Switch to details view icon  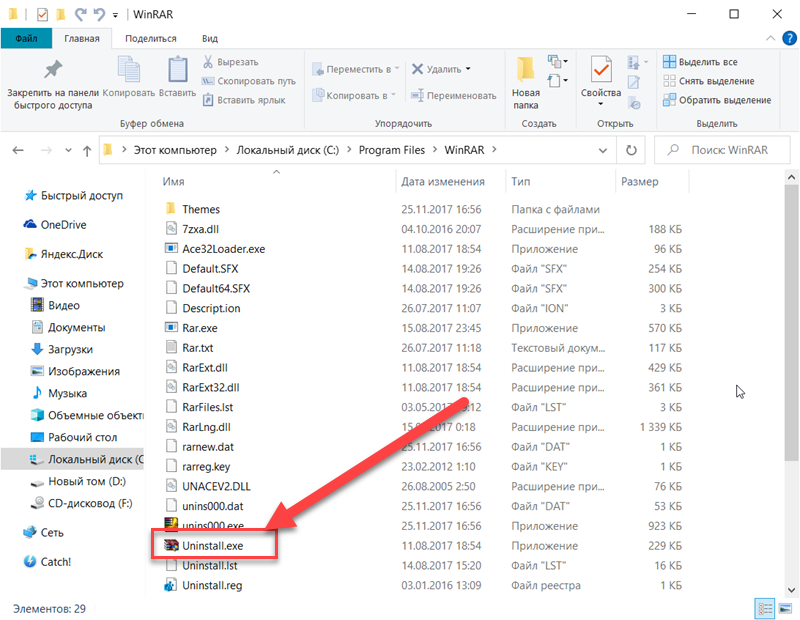(x=765, y=608)
